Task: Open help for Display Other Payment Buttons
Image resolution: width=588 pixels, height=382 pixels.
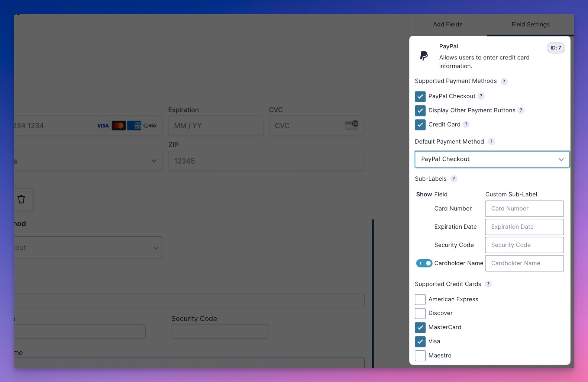Action: coord(521,110)
